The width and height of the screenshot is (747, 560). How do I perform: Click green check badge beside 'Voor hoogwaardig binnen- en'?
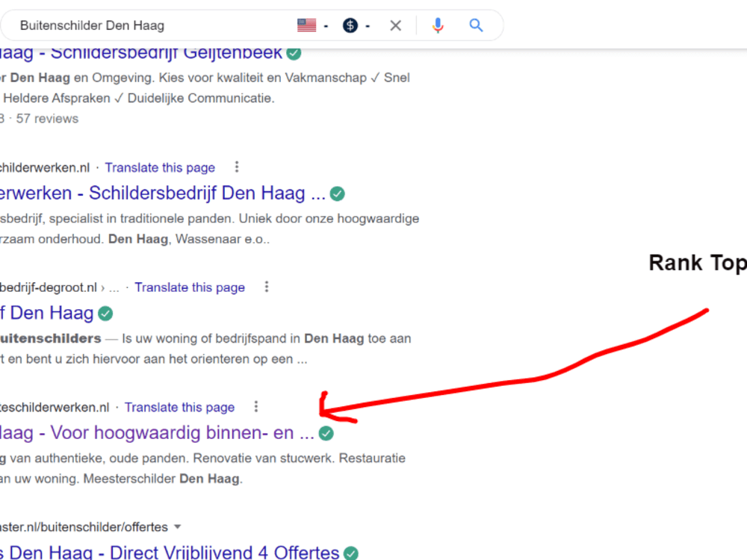point(326,433)
